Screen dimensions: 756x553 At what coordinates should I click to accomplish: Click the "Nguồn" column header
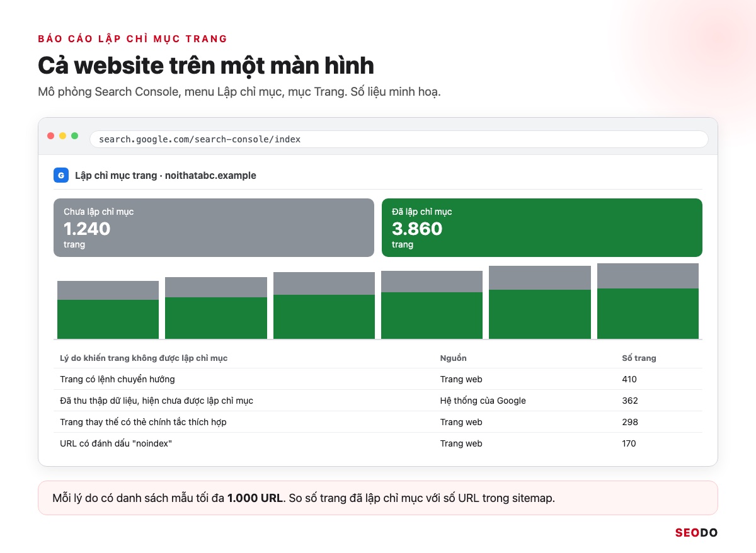click(453, 358)
